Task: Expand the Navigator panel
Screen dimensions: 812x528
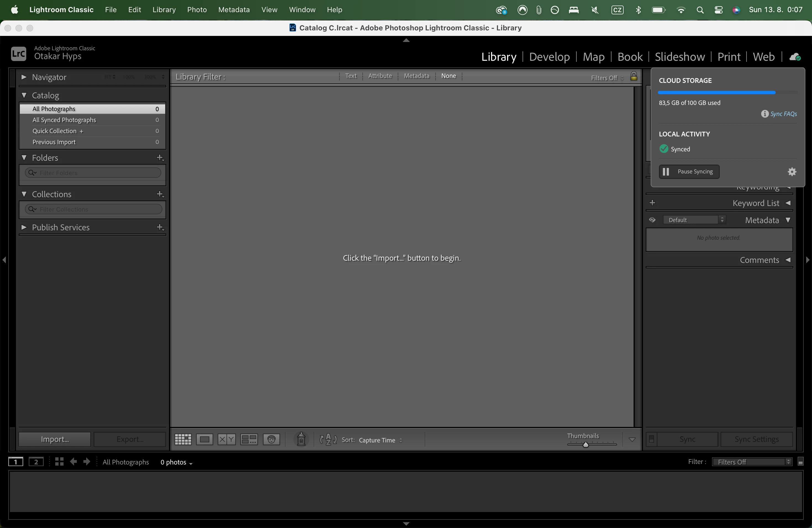Action: pos(23,77)
